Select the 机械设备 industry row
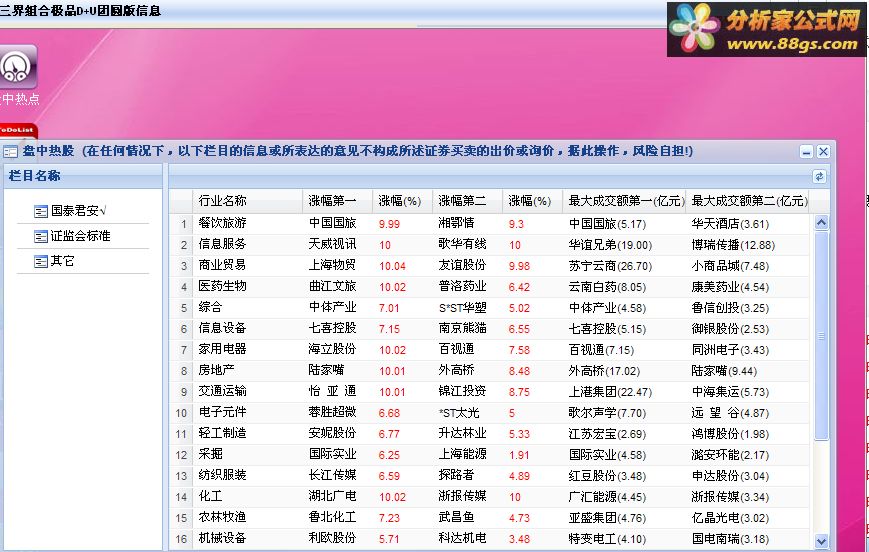Viewport: 869px width, 552px height. 489,539
